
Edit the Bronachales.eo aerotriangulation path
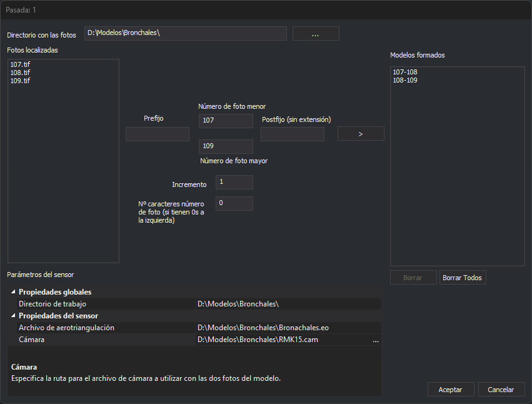(288, 328)
